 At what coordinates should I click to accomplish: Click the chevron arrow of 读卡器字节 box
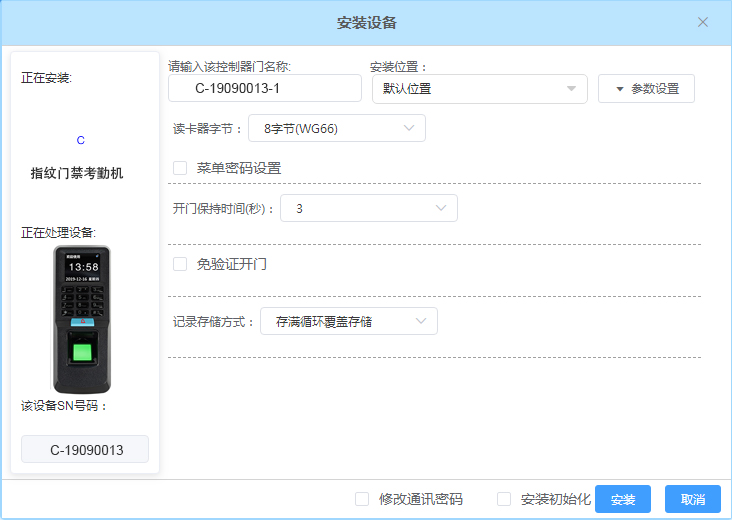409,128
